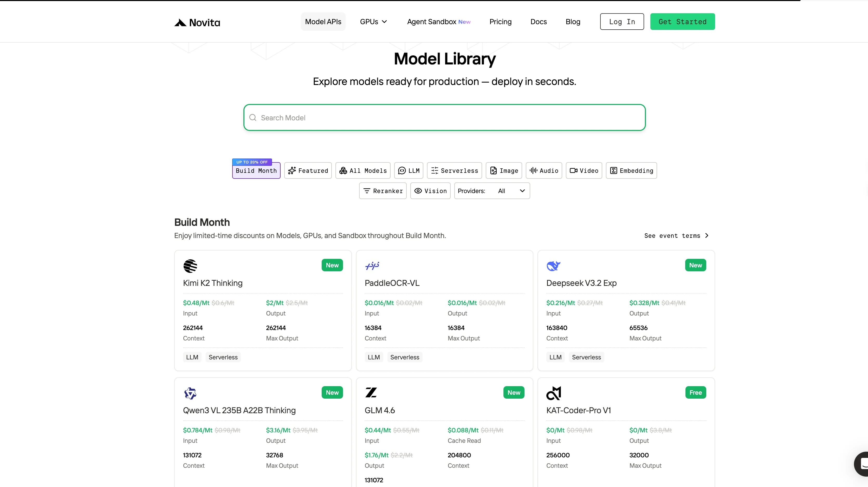The image size is (868, 487).
Task: Open the Docs page
Action: pyautogui.click(x=539, y=22)
